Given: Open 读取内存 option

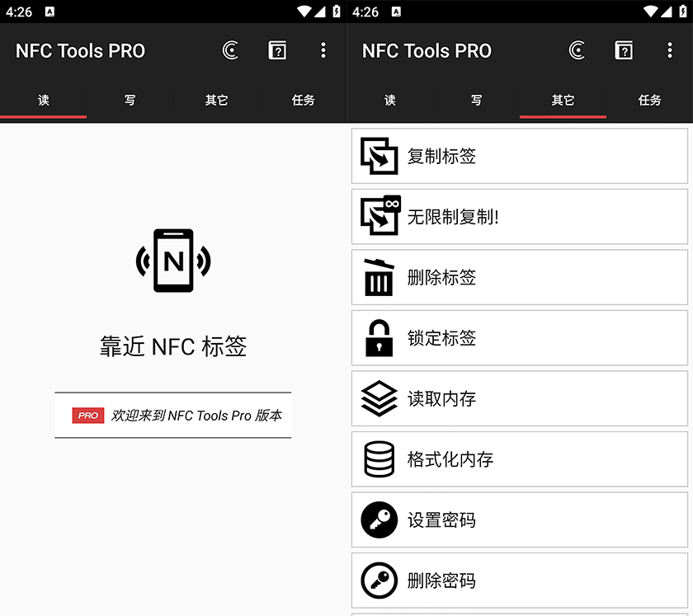Looking at the screenshot, I should pos(520,398).
